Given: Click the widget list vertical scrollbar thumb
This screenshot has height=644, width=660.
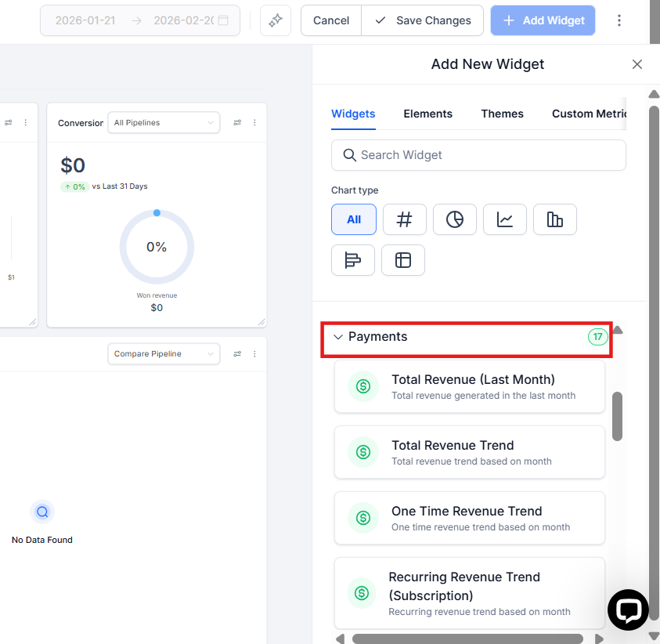Looking at the screenshot, I should (617, 416).
